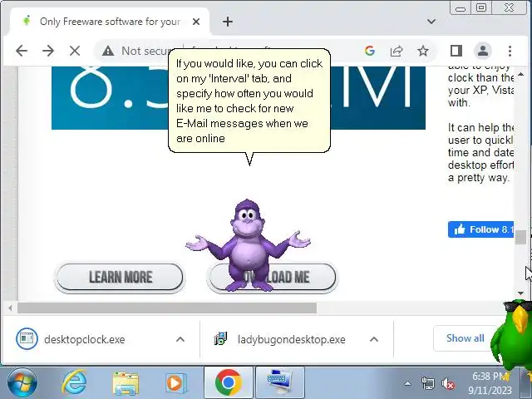Open the tab search dropdown arrow

[x=431, y=22]
